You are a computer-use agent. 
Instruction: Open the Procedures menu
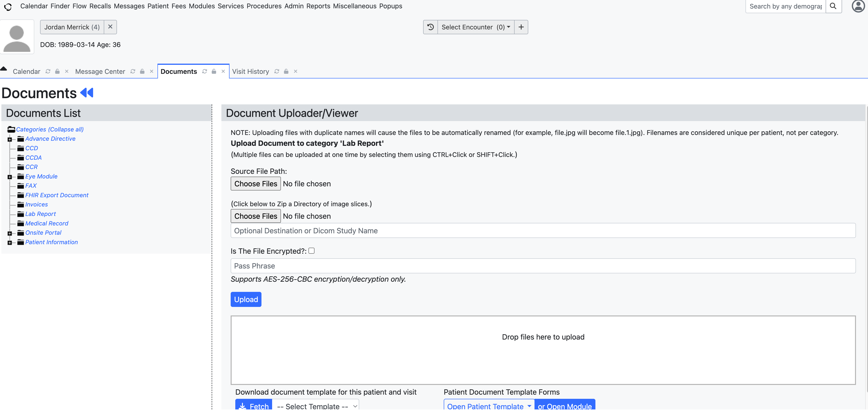[x=264, y=6]
